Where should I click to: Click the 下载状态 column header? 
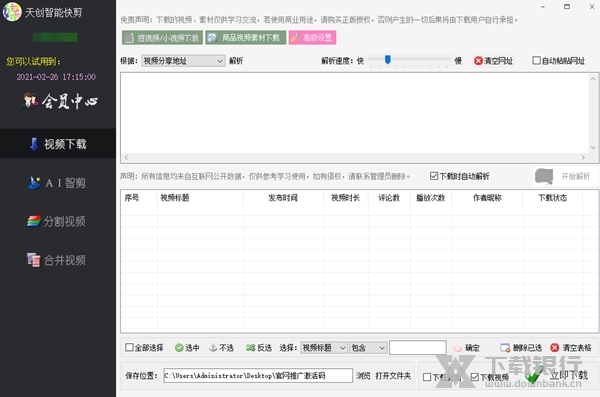coord(553,198)
